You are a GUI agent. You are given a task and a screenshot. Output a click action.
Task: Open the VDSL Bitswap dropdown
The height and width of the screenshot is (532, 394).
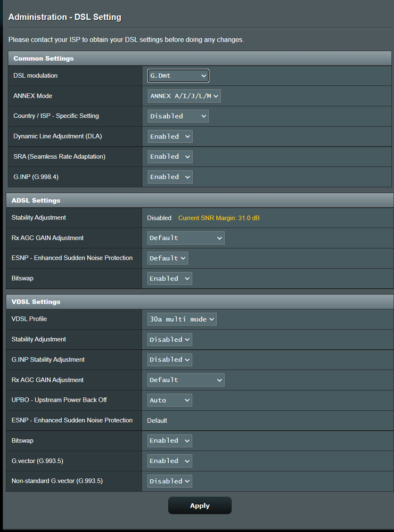coord(170,440)
